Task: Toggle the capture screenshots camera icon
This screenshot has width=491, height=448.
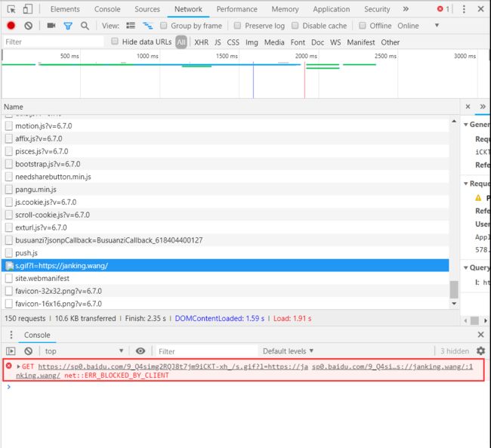Action: [51, 26]
